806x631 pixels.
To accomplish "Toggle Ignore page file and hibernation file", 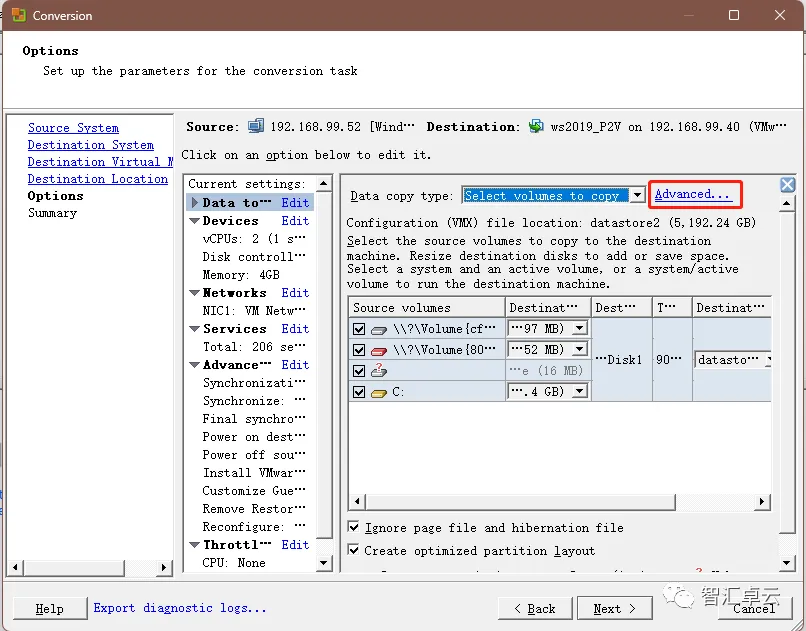I will tap(353, 527).
